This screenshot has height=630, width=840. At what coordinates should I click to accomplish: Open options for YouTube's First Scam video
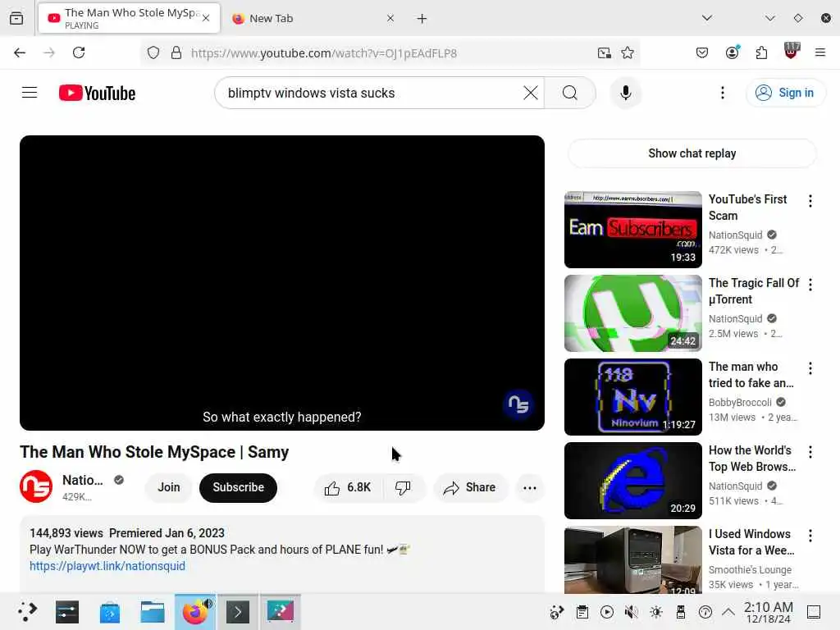pos(810,201)
